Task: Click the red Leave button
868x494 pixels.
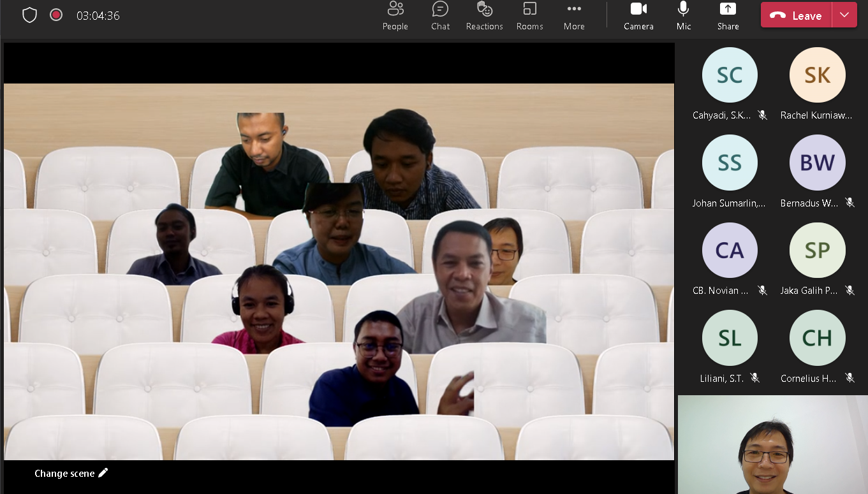Action: click(797, 15)
